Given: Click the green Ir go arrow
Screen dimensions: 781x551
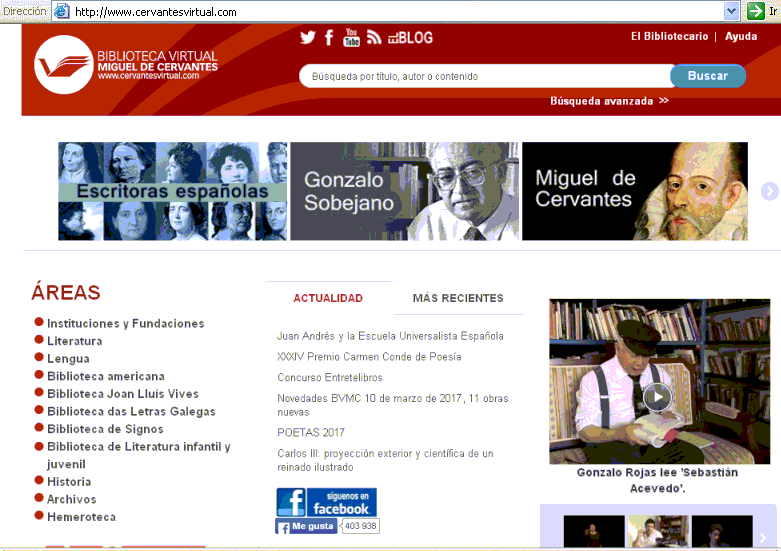Looking at the screenshot, I should 756,11.
